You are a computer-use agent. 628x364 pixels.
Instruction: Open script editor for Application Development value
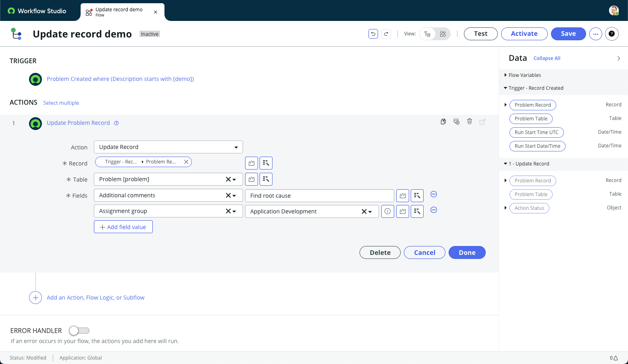tap(403, 211)
